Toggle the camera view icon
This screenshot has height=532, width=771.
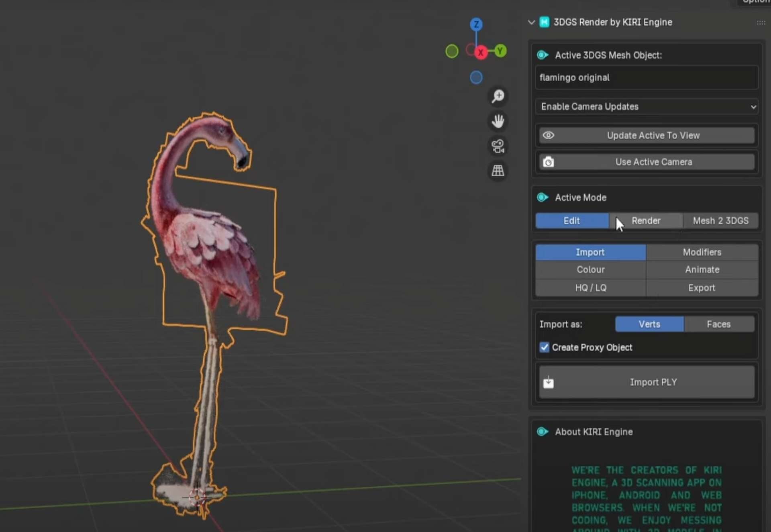coord(498,146)
